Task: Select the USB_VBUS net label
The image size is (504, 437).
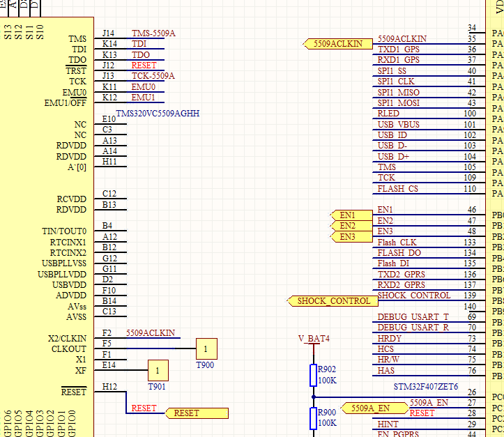Action: (399, 124)
